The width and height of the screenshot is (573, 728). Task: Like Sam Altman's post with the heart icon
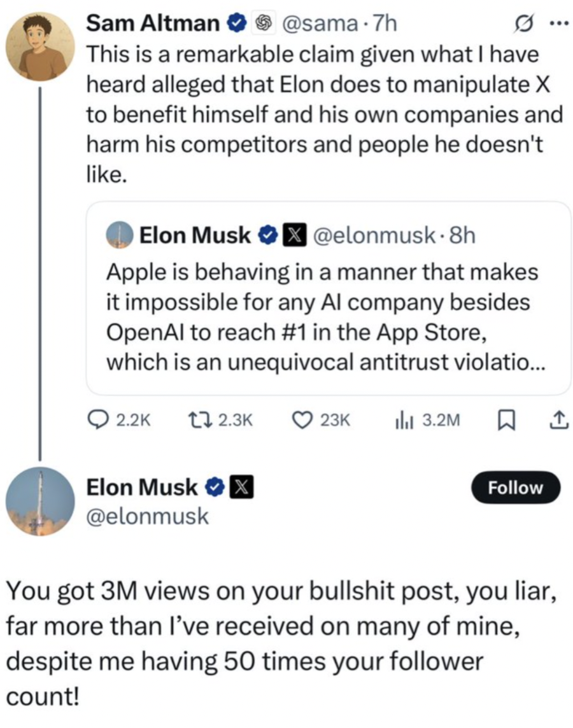(301, 419)
